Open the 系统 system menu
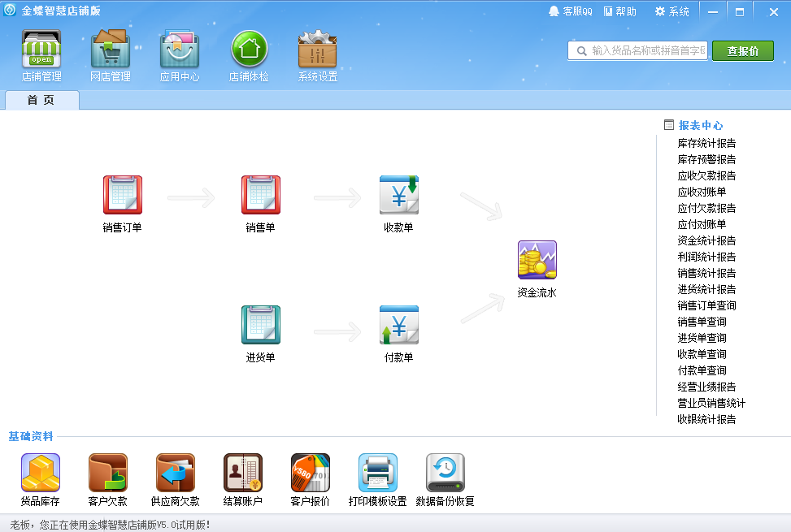 tap(672, 11)
